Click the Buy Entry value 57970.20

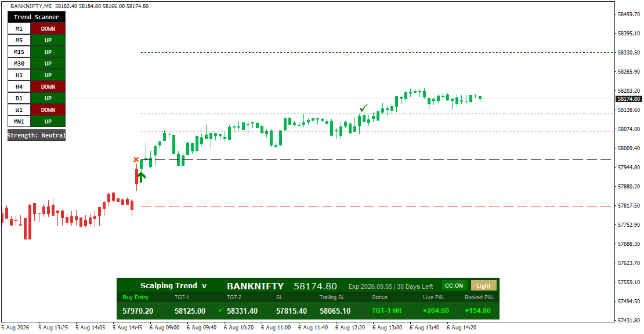point(138,311)
